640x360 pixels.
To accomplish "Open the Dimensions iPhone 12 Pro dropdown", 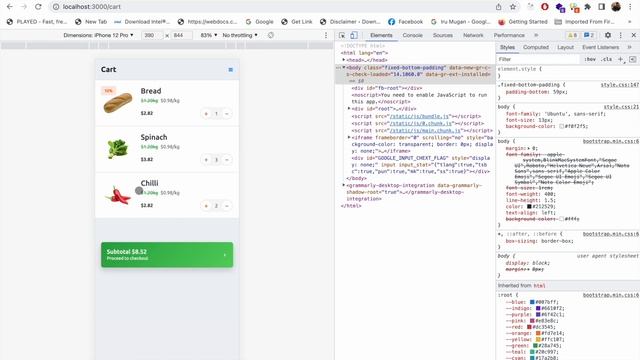I will click(98, 36).
